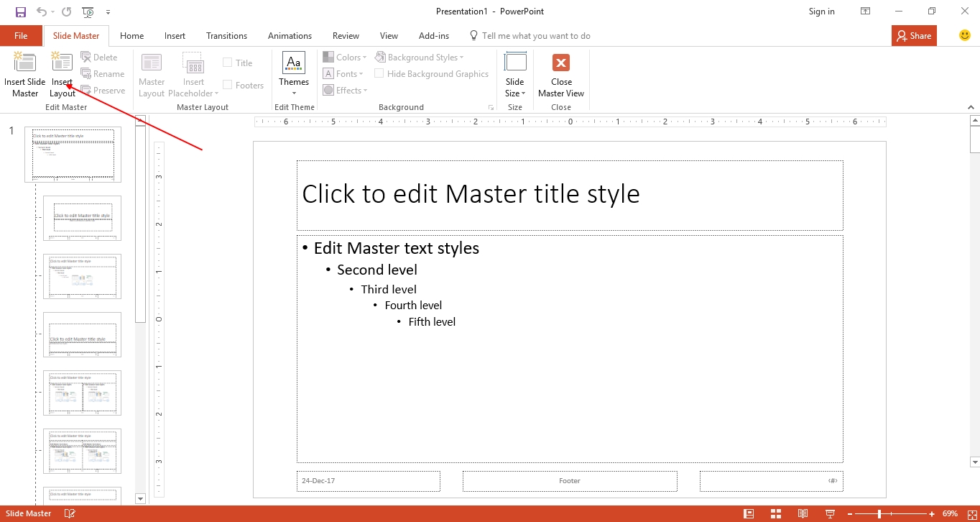The height and width of the screenshot is (522, 980).
Task: Select the Title and Content layout thumbnail
Action: click(x=82, y=276)
